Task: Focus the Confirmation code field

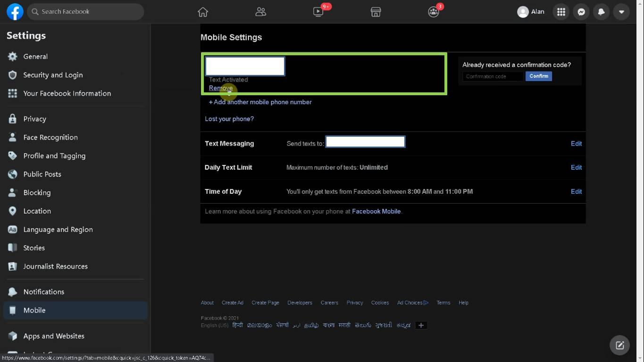Action: pyautogui.click(x=493, y=76)
